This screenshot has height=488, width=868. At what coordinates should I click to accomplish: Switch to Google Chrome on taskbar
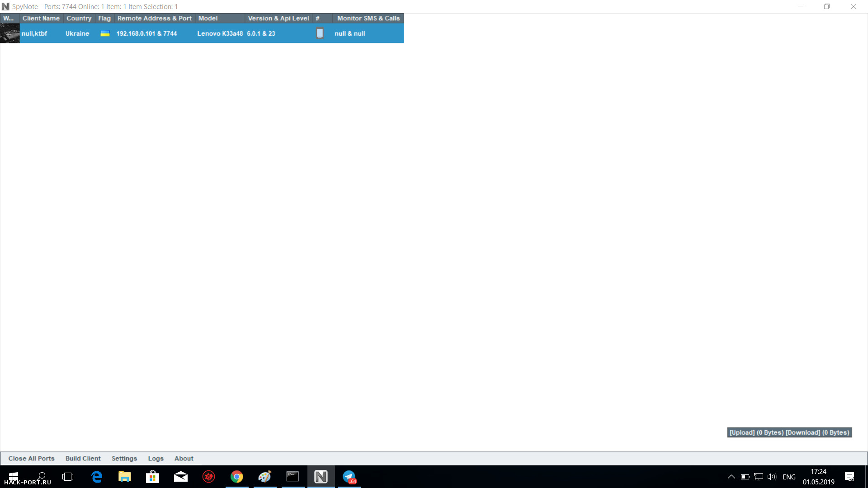click(x=237, y=477)
